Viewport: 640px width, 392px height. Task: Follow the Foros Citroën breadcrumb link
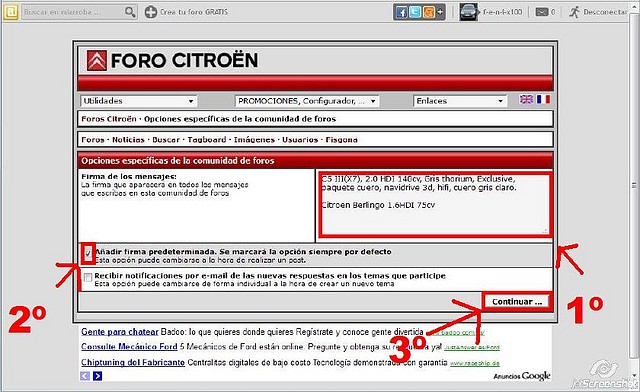(x=109, y=119)
